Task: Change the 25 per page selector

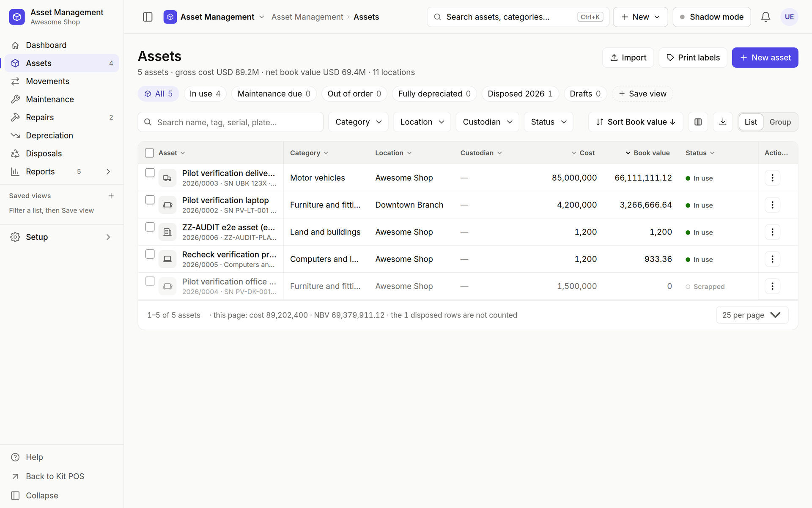Action: (752, 315)
